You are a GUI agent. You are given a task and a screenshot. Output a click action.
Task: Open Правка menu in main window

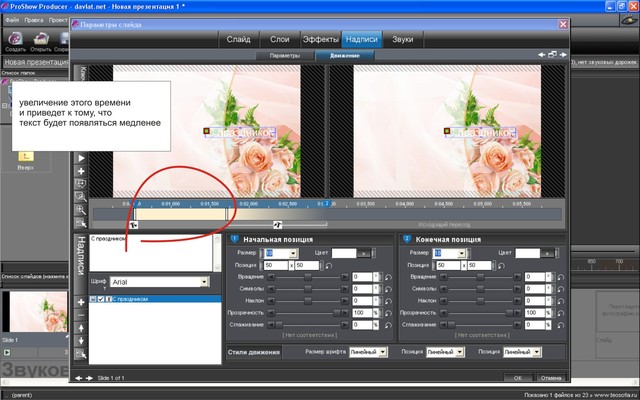point(33,20)
